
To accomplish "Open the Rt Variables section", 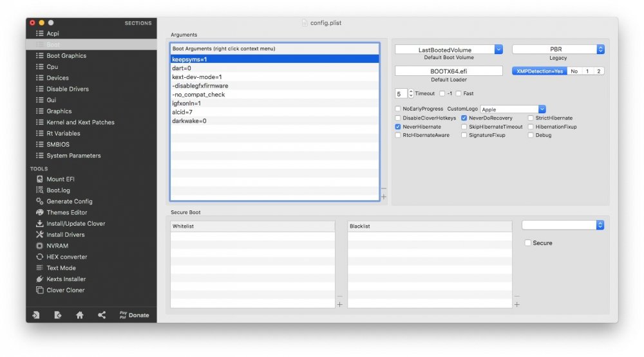I will pyautogui.click(x=63, y=133).
